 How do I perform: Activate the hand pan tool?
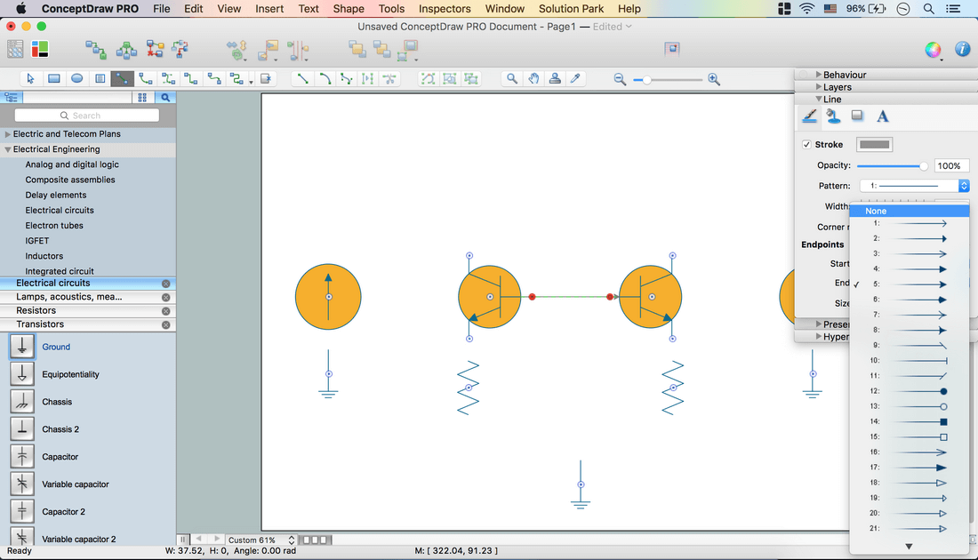point(533,79)
